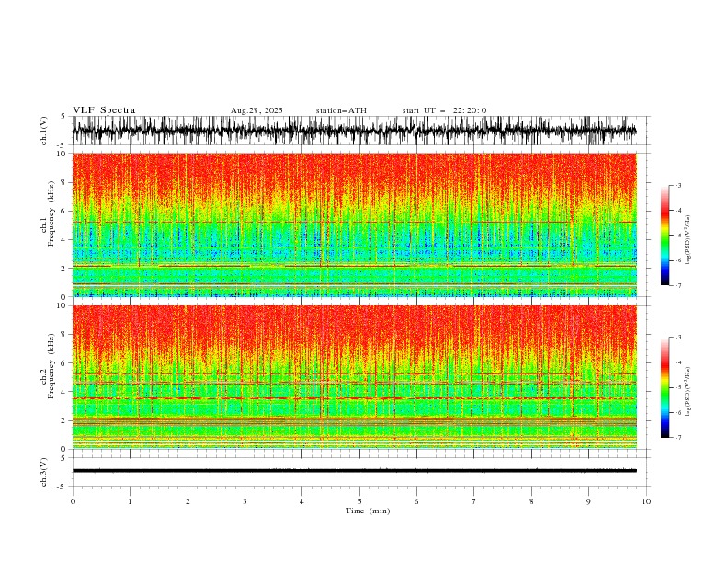Click the 'ch.1(V)' waveform axis label
The height and width of the screenshot is (563, 728).
click(44, 131)
